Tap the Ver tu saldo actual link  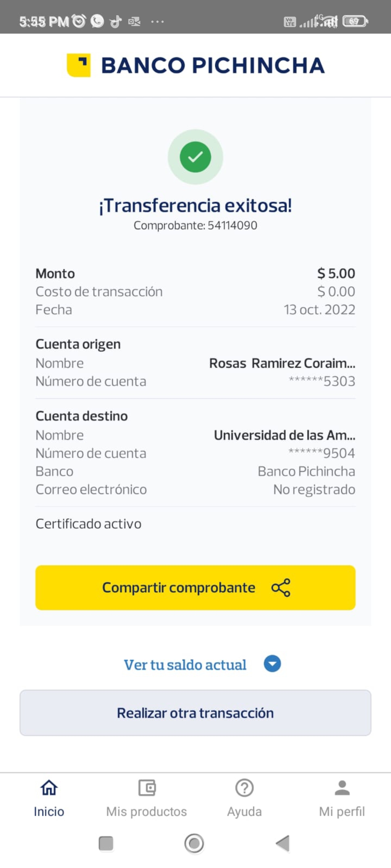point(185,665)
